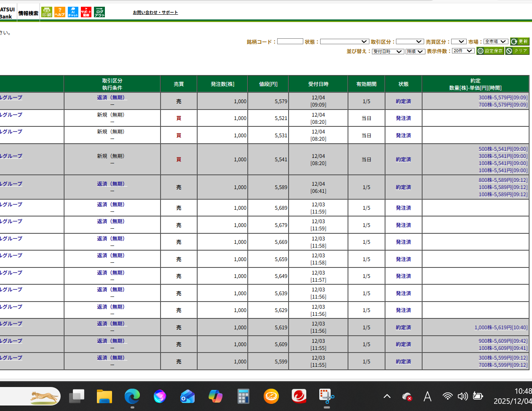The image size is (532, 411).
Task: Open the ヘルプ help icon
Action: click(59, 12)
